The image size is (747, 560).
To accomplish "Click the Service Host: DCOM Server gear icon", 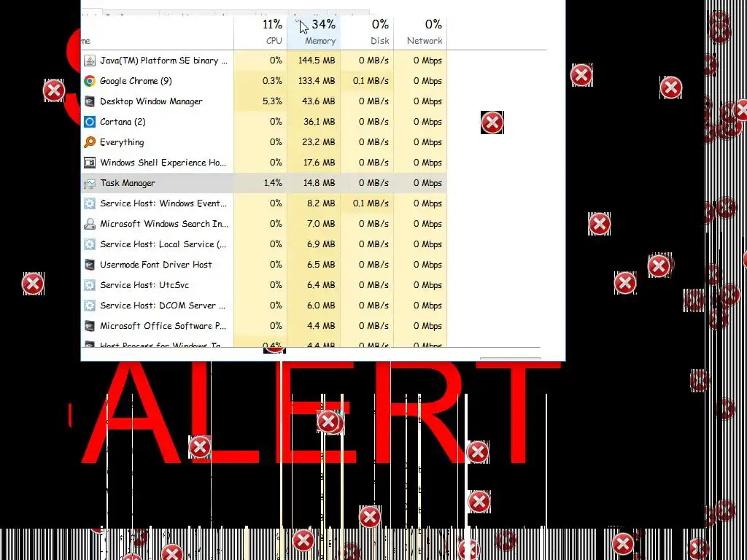I will [x=90, y=306].
